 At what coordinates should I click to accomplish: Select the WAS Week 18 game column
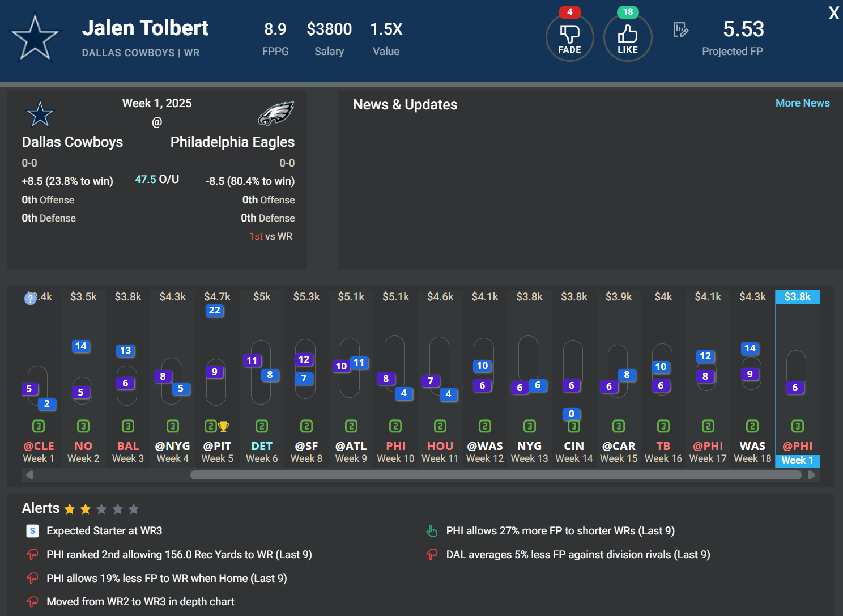[752, 379]
